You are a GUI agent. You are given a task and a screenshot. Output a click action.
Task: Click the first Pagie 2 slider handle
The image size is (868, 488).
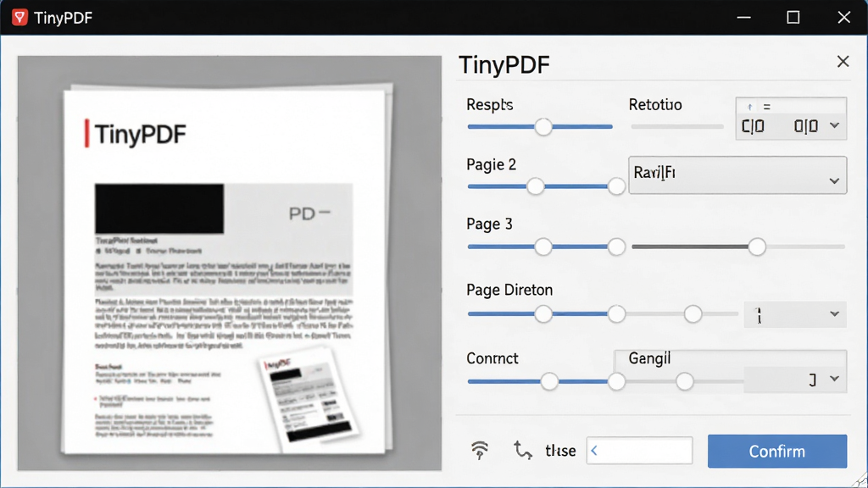(x=536, y=186)
